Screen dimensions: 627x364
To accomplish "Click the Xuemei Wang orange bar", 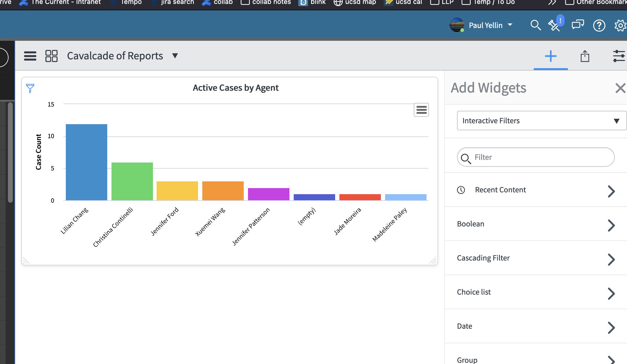I will pyautogui.click(x=223, y=191).
